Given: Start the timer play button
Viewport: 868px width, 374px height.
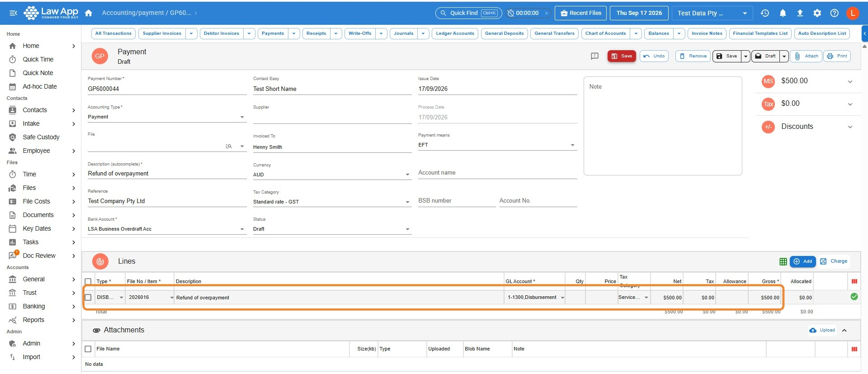Looking at the screenshot, I should (x=547, y=13).
